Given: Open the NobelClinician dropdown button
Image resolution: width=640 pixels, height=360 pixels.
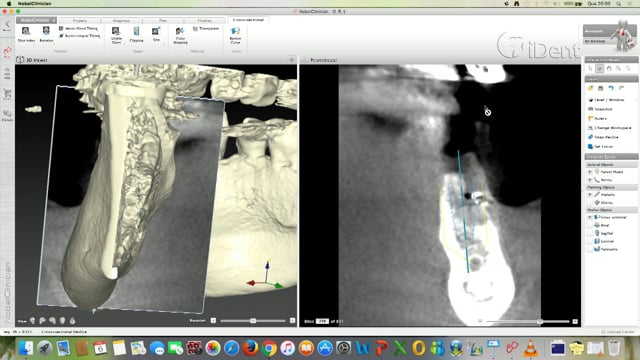Looking at the screenshot, I should (36, 20).
